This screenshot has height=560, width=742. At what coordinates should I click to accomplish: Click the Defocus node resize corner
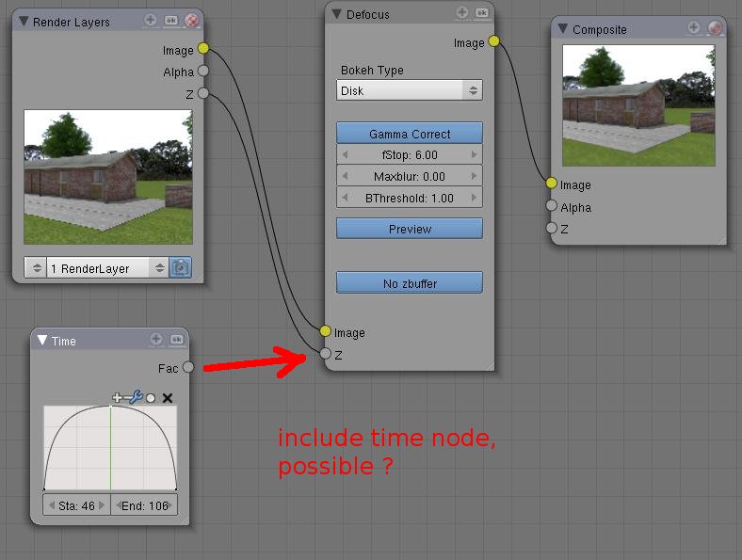490,366
